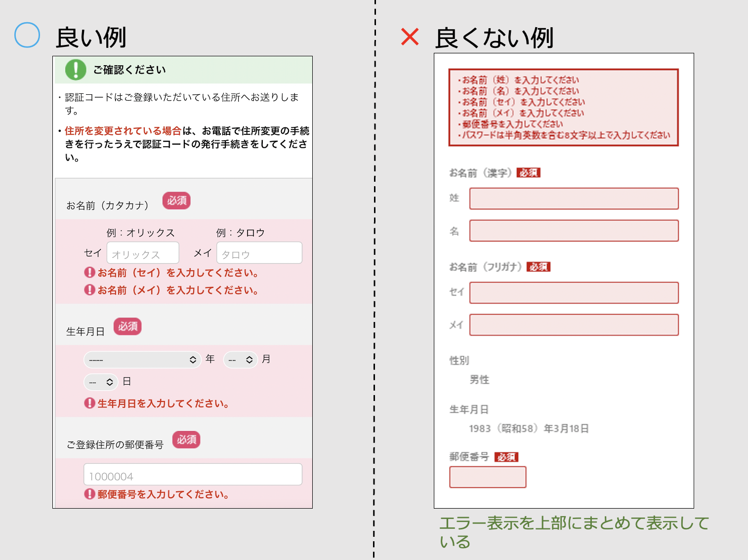The width and height of the screenshot is (748, 560).
Task: Click the blue circle icon beside 良い例 heading
Action: coord(27,35)
